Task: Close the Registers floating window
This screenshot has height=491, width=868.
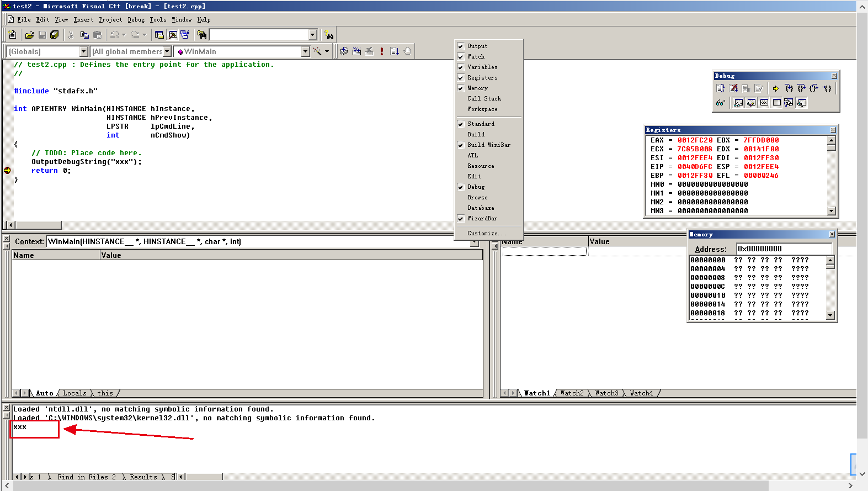Action: pyautogui.click(x=833, y=130)
